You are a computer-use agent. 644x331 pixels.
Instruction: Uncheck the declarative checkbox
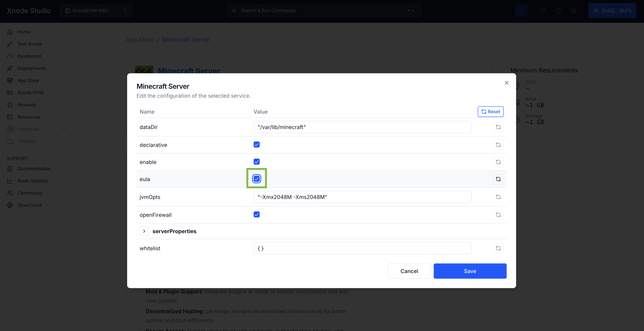[256, 144]
